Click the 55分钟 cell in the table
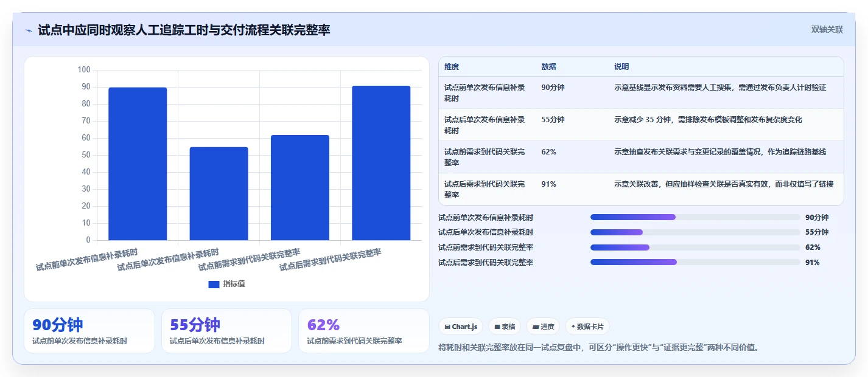Viewport: 868px width, 377px height. 553,120
